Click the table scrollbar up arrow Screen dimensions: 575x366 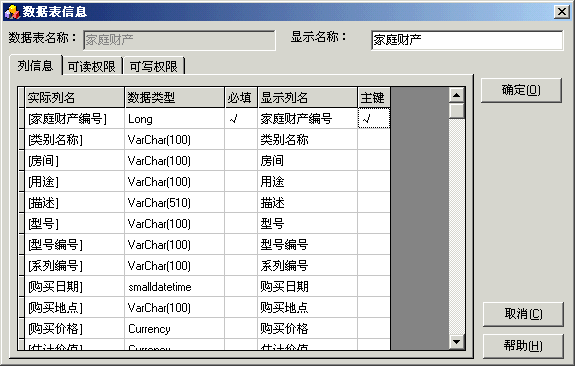(x=457, y=95)
